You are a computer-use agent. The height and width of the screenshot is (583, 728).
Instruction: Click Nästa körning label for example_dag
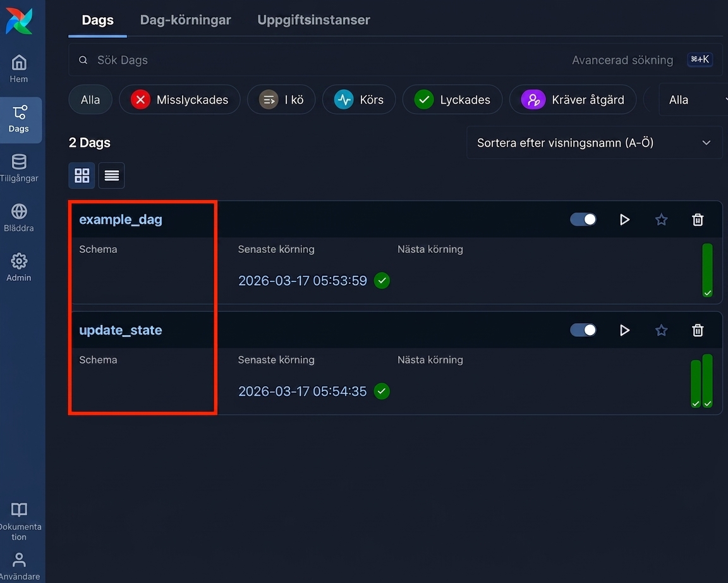(430, 249)
